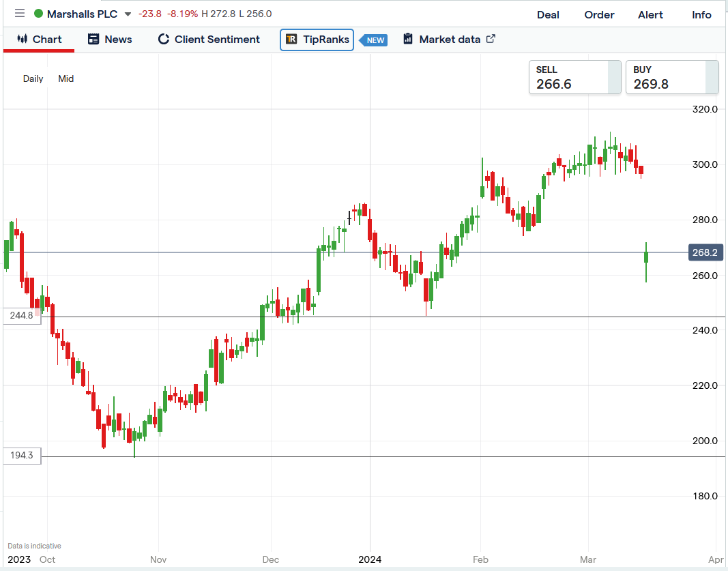Screen dimensions: 728x571
Task: Click the -8.19% percentage change value
Action: (182, 14)
